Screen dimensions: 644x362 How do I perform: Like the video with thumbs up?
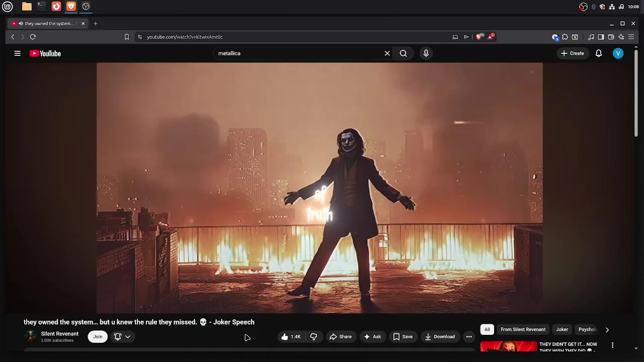tap(291, 337)
